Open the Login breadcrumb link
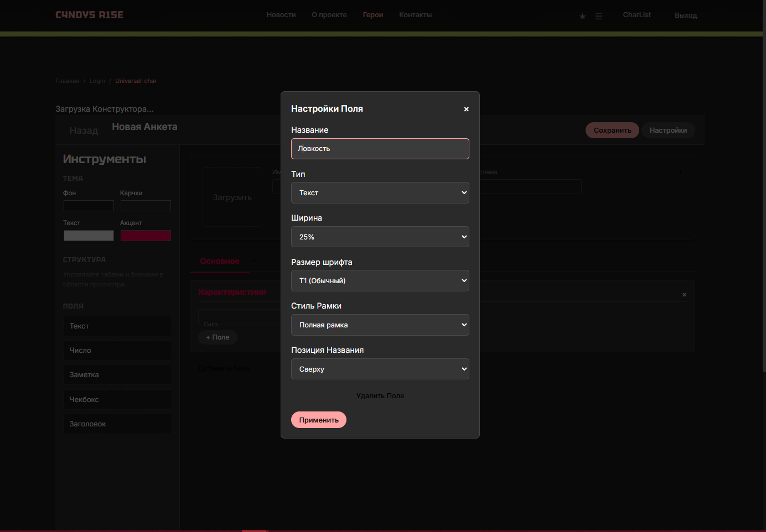 [97, 81]
